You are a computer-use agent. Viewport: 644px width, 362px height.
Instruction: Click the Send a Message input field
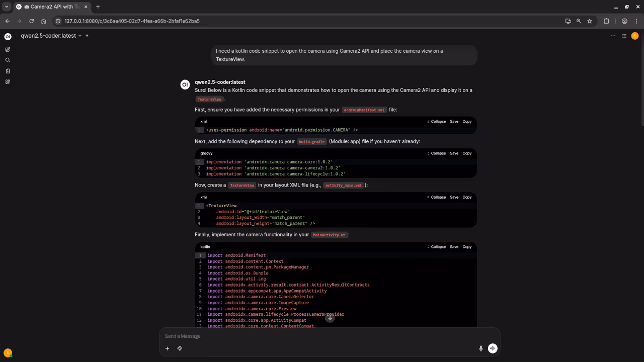(x=322, y=336)
